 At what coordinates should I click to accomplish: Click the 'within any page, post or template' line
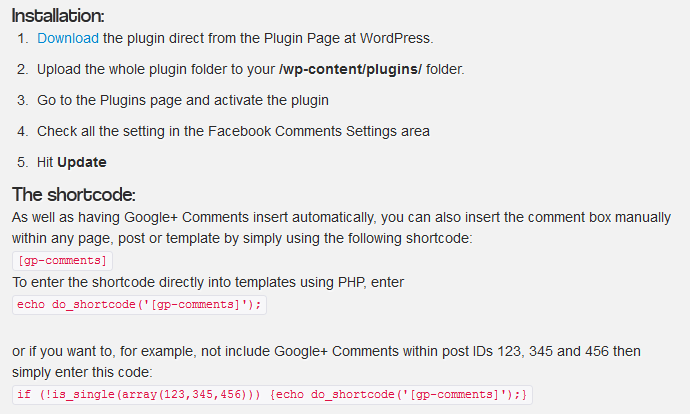(242, 238)
